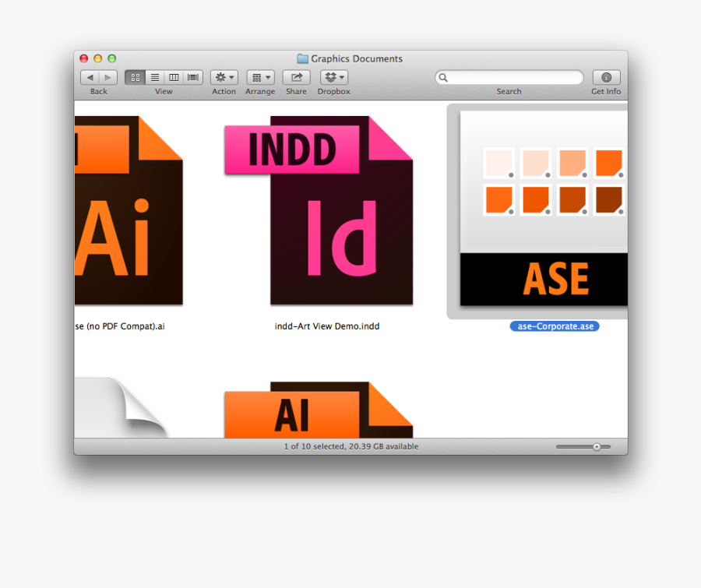The image size is (701, 588).
Task: Open the Dropbox toolbar menu
Action: (333, 76)
